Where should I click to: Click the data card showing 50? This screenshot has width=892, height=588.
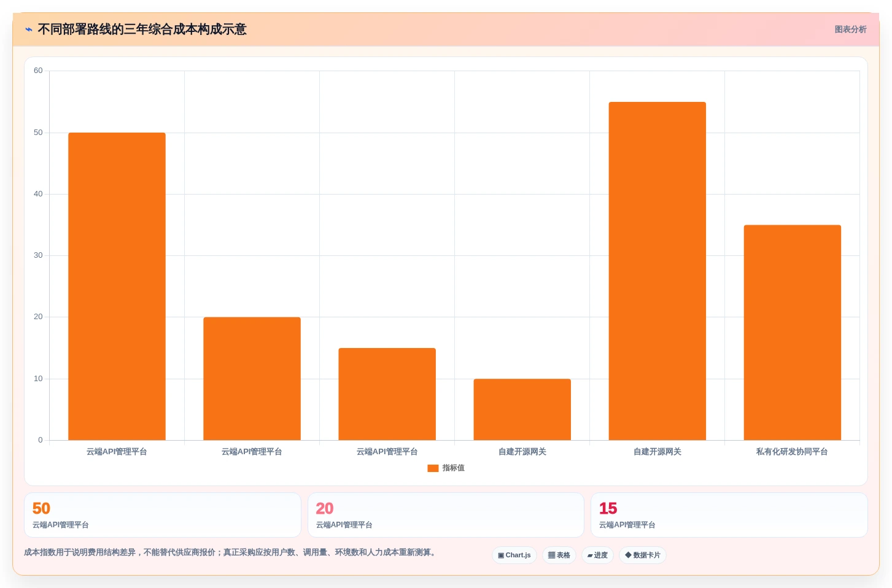(163, 515)
